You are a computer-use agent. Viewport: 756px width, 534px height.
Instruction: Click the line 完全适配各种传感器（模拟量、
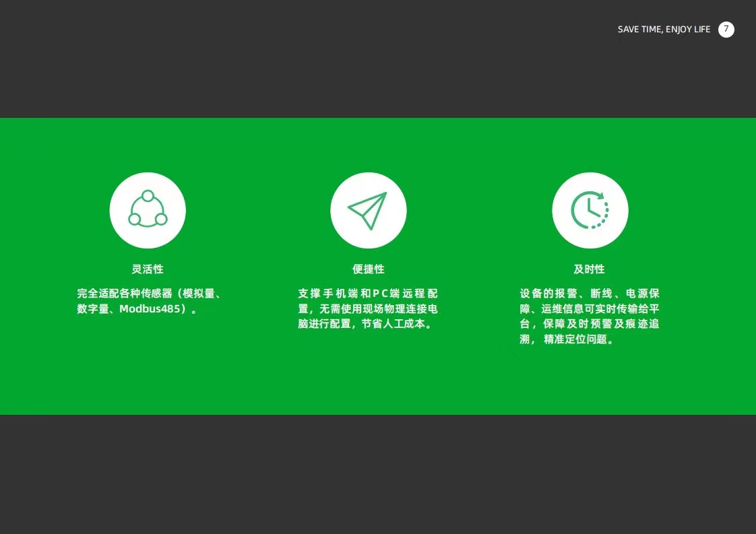[x=148, y=294]
